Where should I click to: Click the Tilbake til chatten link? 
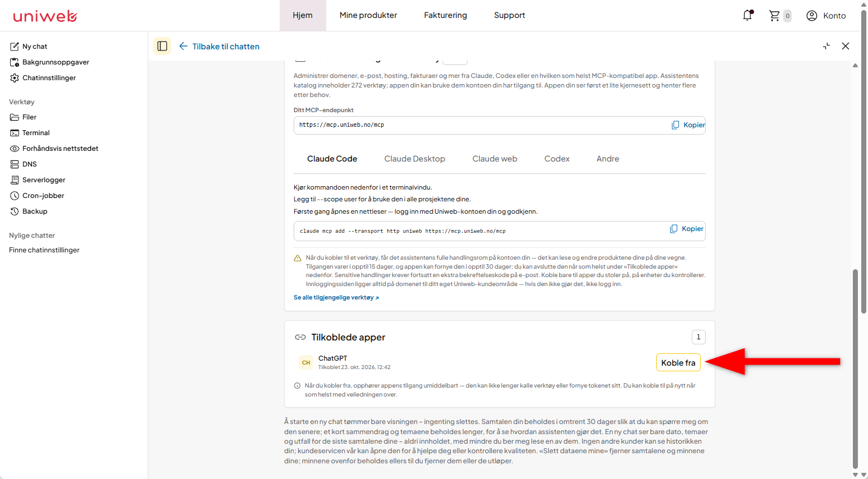point(226,47)
